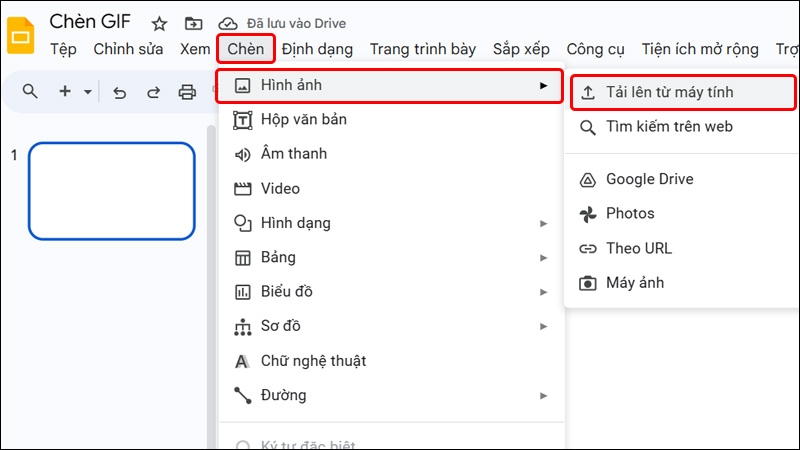
Task: Open new slide layout dropdown arrow
Action: point(88,92)
